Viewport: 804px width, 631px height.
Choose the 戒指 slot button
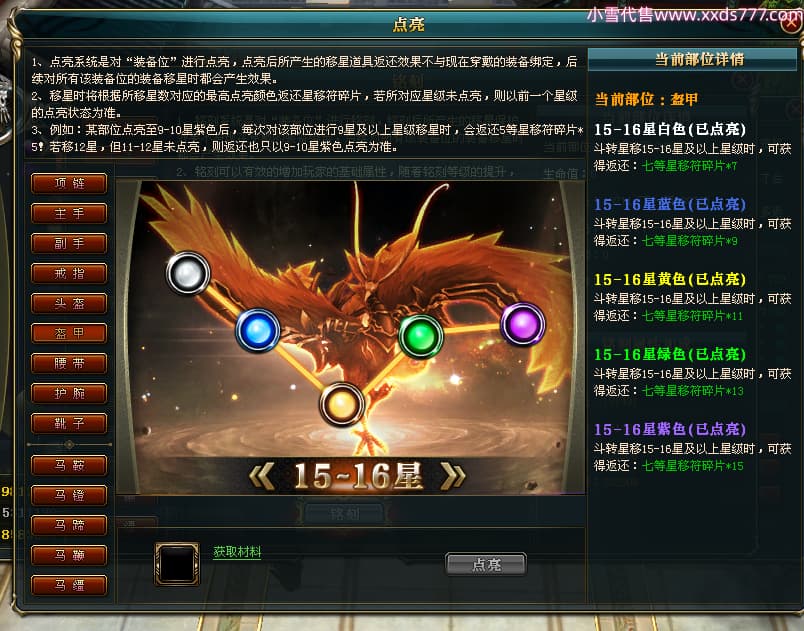pyautogui.click(x=69, y=273)
